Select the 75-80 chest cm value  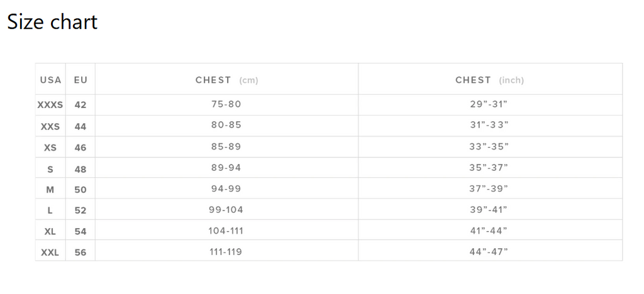click(x=226, y=104)
